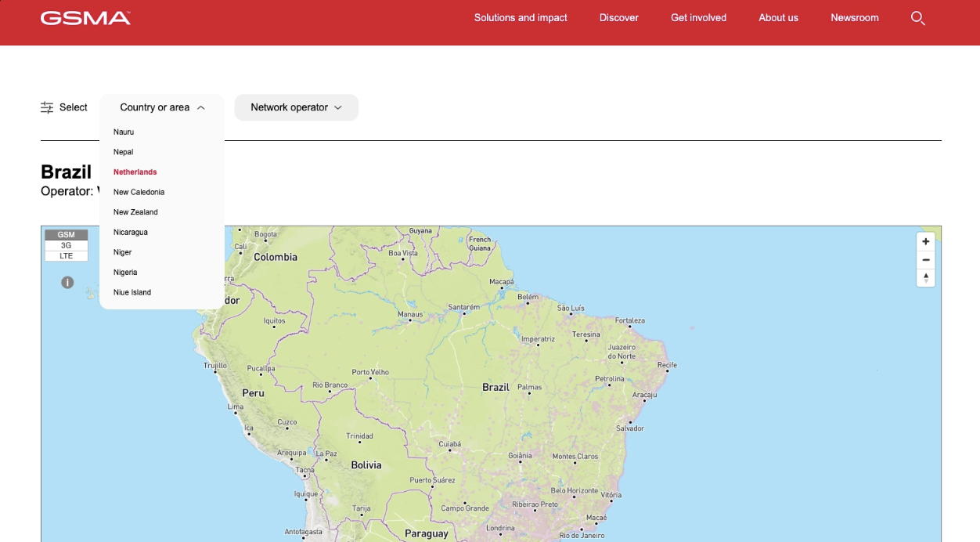Click Cuzco on the map
980x542 pixels.
[287, 422]
